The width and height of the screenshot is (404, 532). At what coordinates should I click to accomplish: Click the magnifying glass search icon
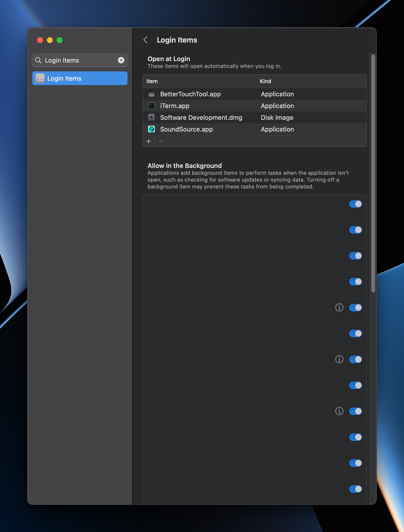coord(38,60)
